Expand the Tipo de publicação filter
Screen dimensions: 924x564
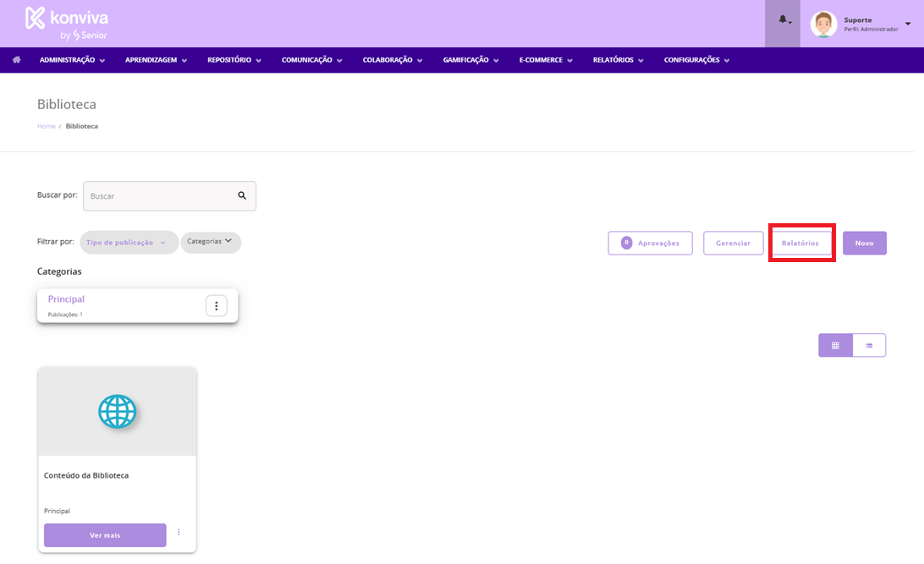point(129,243)
